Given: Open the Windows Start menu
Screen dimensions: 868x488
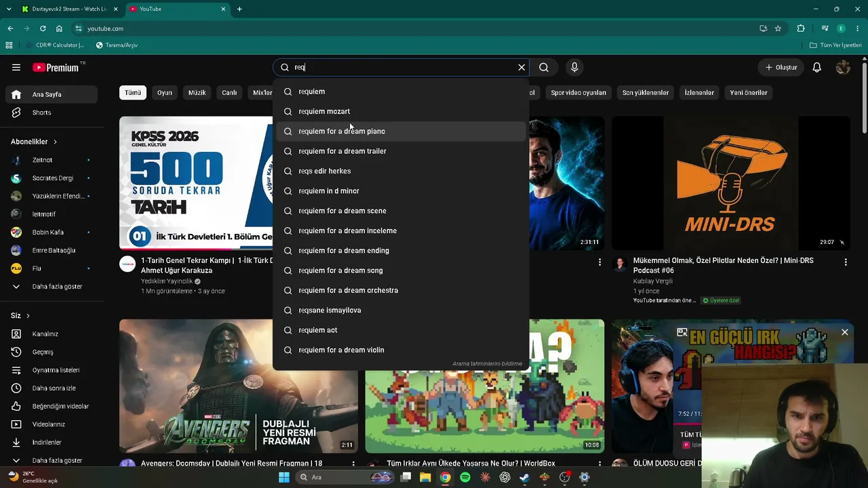Looking at the screenshot, I should tap(284, 477).
